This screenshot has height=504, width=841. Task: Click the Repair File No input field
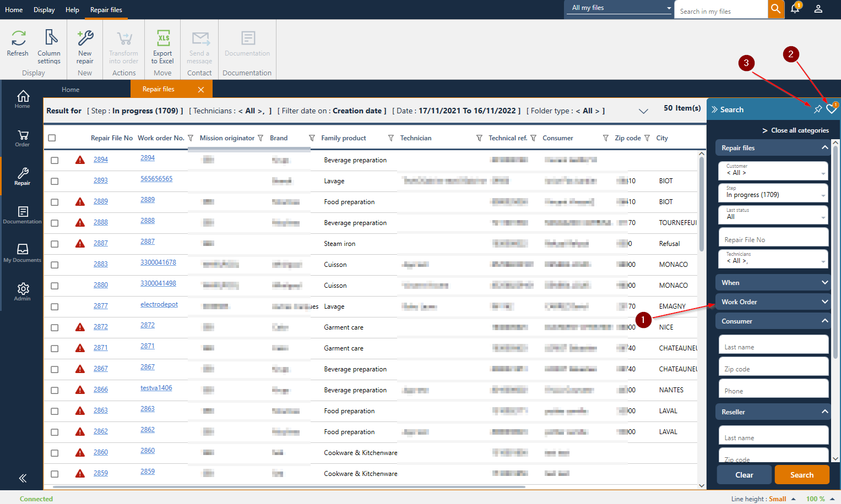tap(773, 238)
